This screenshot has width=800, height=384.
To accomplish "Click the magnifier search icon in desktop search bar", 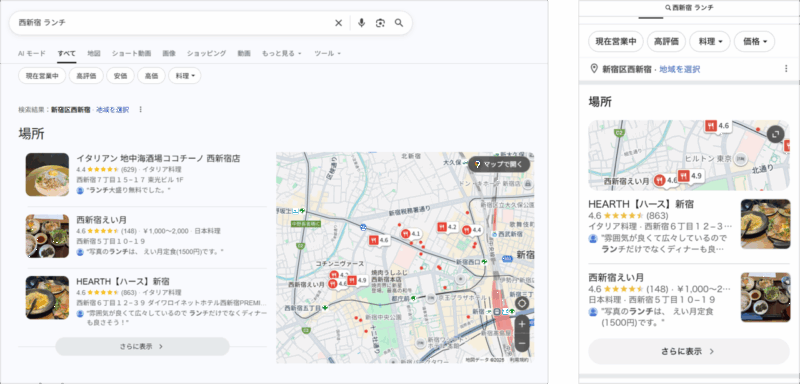I will pos(399,23).
